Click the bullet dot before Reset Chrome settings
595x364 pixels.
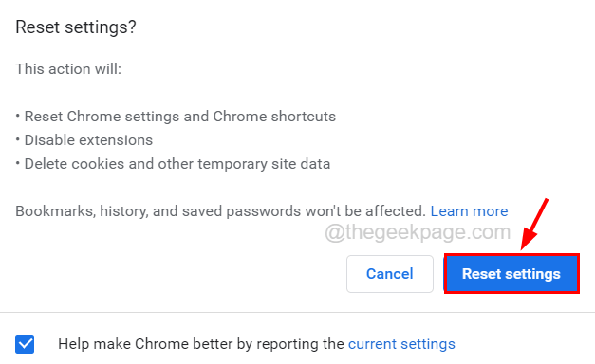pyautogui.click(x=17, y=116)
